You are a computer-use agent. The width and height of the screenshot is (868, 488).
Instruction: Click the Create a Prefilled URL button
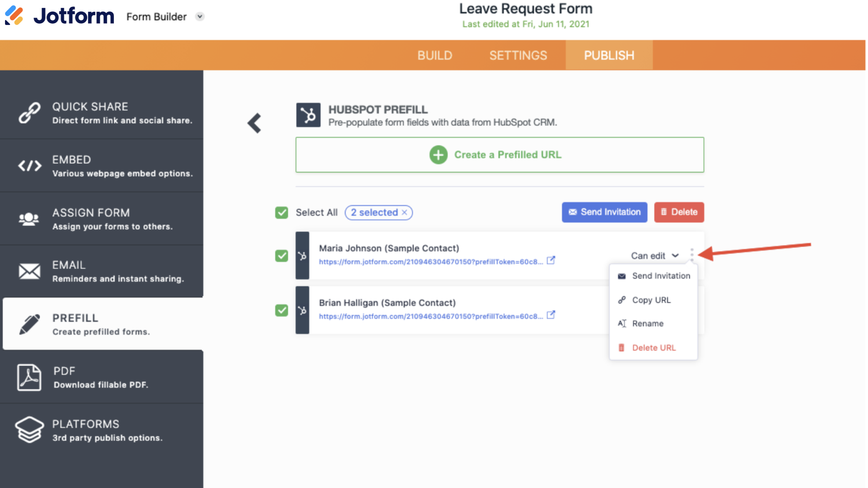click(x=500, y=155)
